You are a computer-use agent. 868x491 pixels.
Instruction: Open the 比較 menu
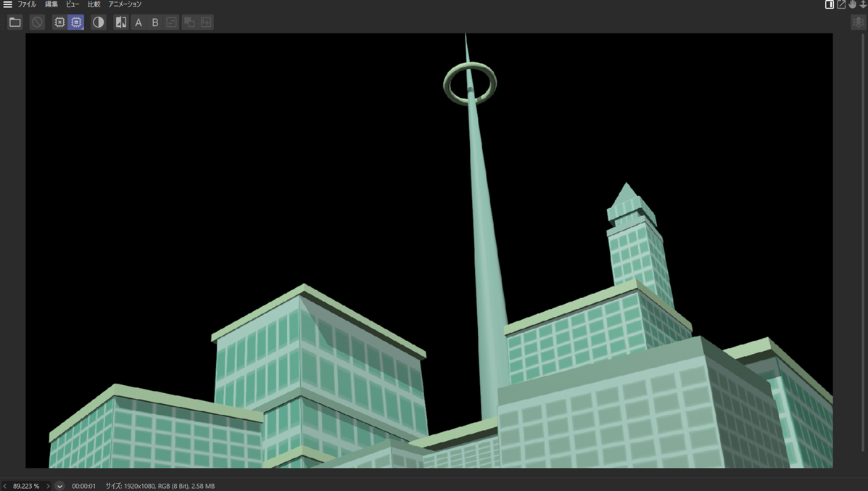[x=94, y=4]
